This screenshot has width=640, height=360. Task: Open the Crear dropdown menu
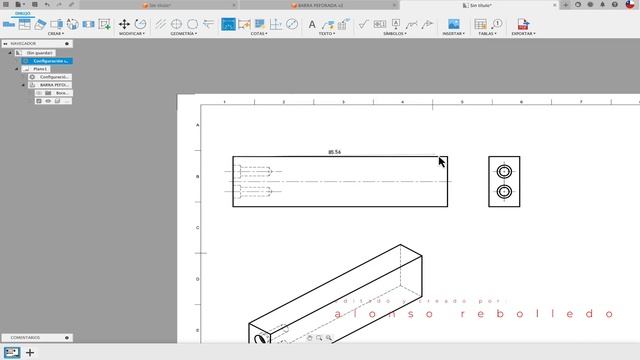[56, 34]
